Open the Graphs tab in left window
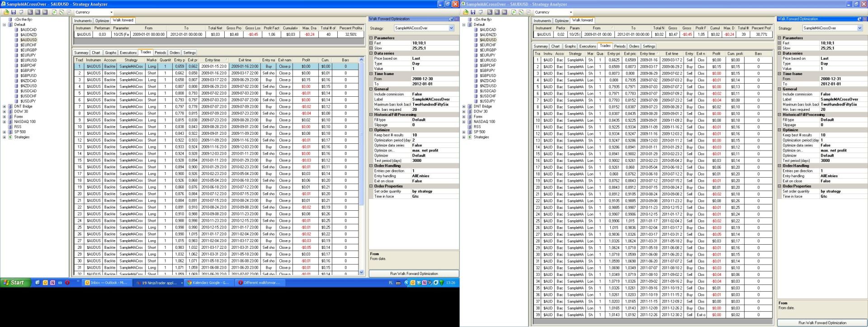Screen dimensions: 868x327 coord(111,53)
